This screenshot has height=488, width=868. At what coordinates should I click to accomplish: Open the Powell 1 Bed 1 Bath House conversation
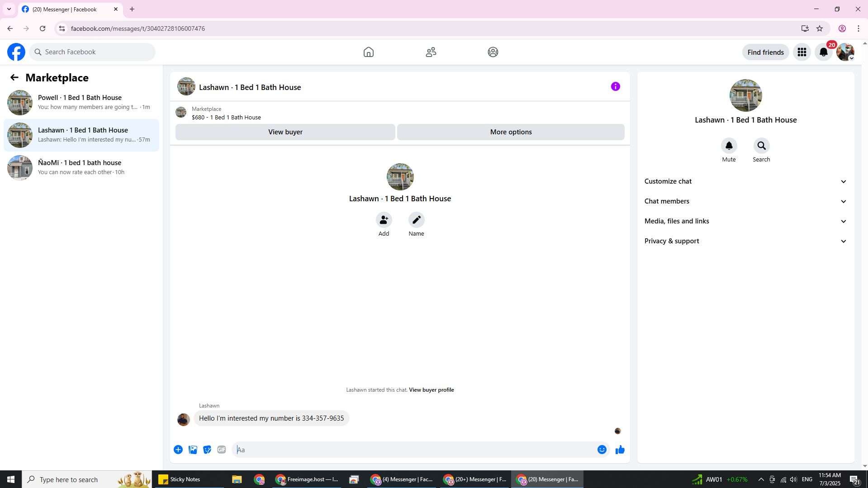coord(81,102)
